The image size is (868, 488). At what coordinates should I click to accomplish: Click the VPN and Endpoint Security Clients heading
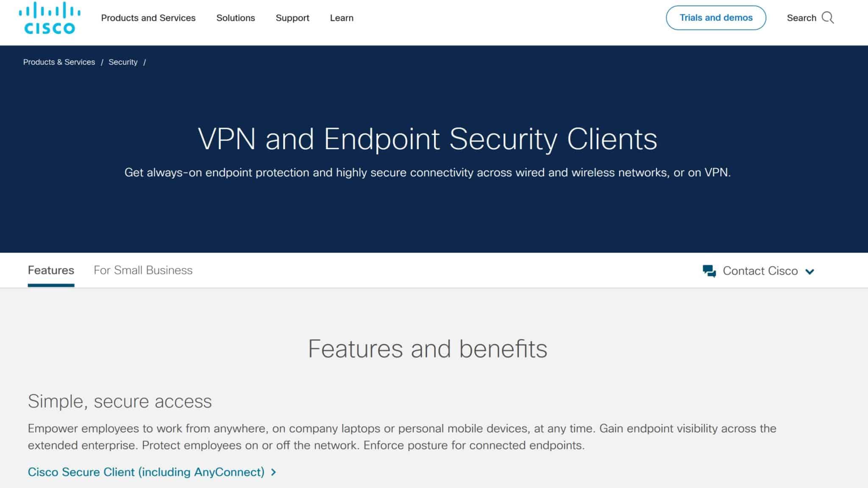coord(428,138)
